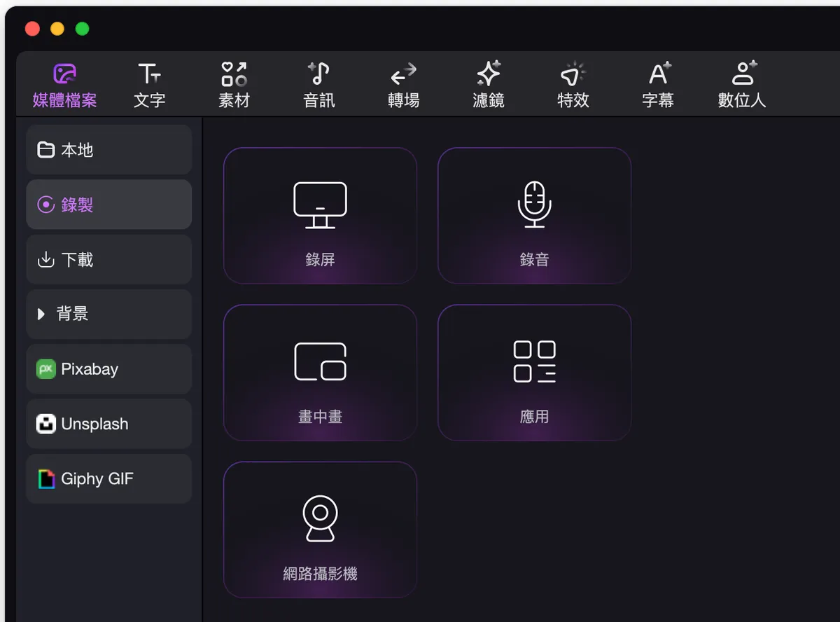Start 錄屏 screen recording card
840x622 pixels.
[320, 216]
